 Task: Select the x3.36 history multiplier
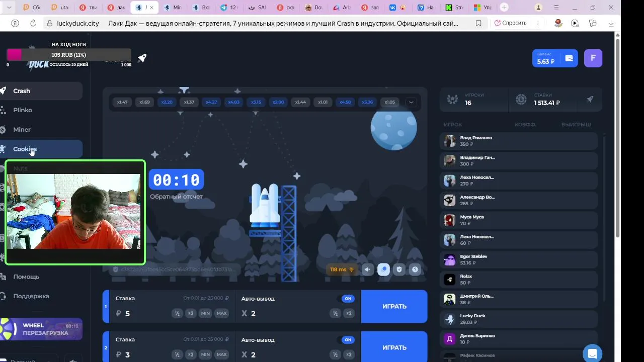367,102
